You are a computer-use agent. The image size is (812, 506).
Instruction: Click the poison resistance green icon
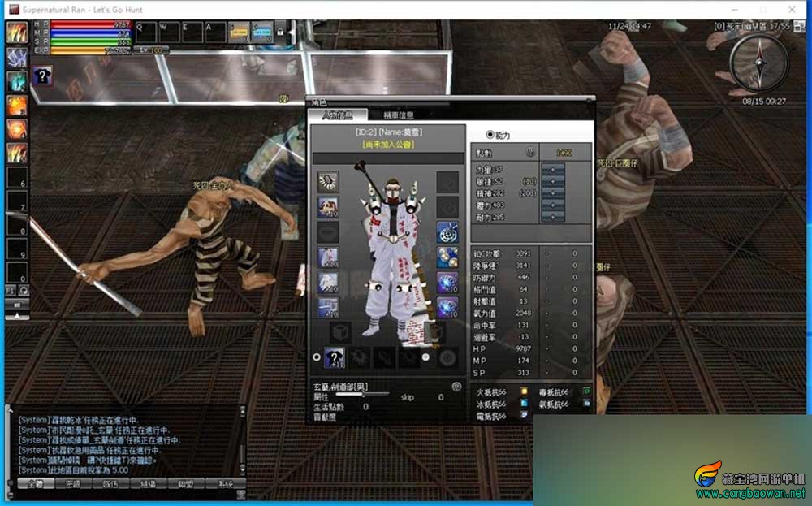[x=586, y=391]
